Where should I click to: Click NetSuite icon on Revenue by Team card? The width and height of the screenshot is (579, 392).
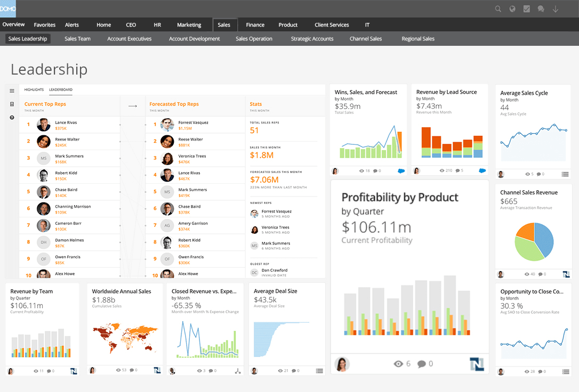coord(74,371)
